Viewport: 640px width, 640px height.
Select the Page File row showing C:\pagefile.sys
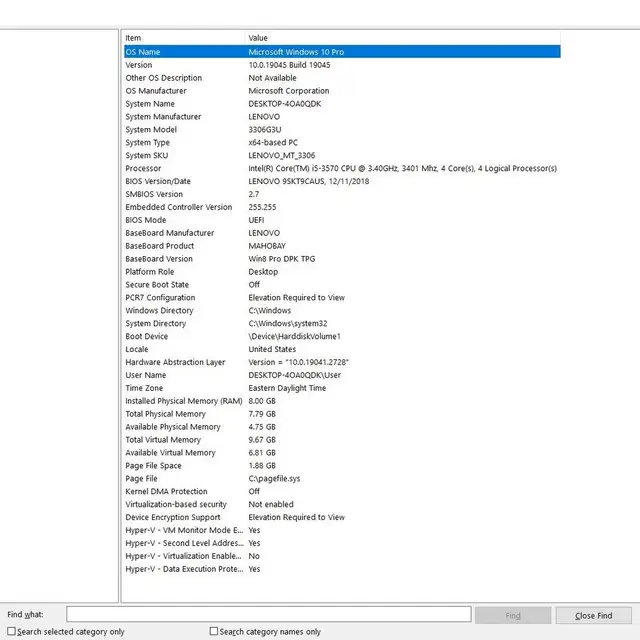342,478
